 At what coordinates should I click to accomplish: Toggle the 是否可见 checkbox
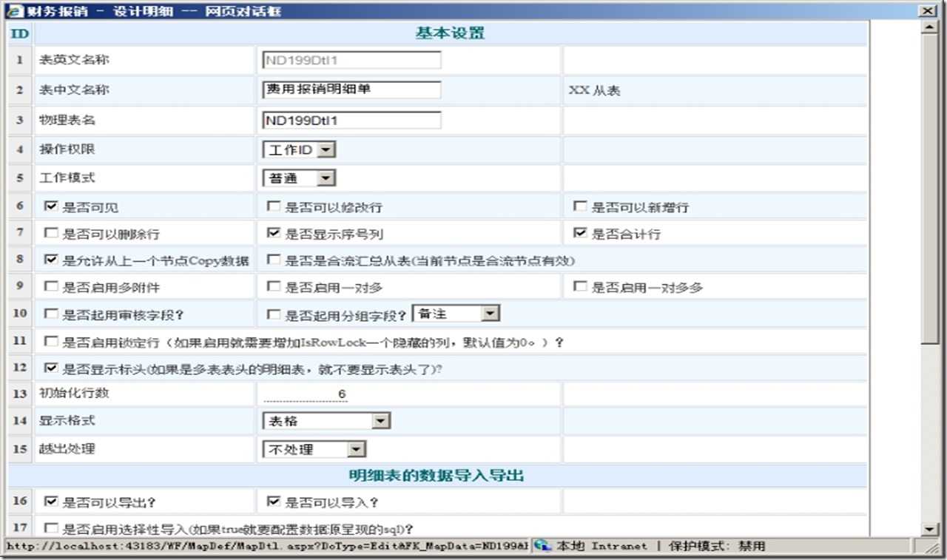[50, 207]
